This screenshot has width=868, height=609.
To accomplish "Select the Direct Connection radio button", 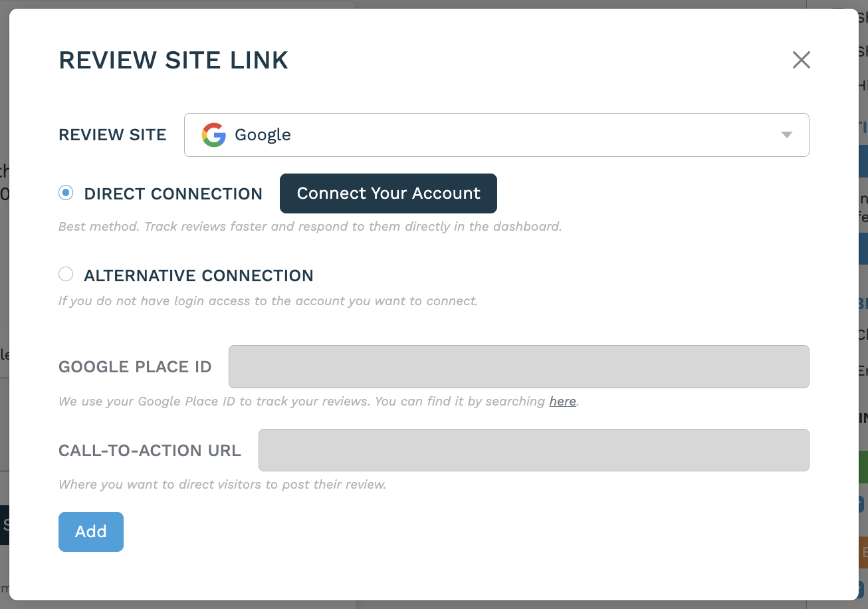I will click(66, 193).
